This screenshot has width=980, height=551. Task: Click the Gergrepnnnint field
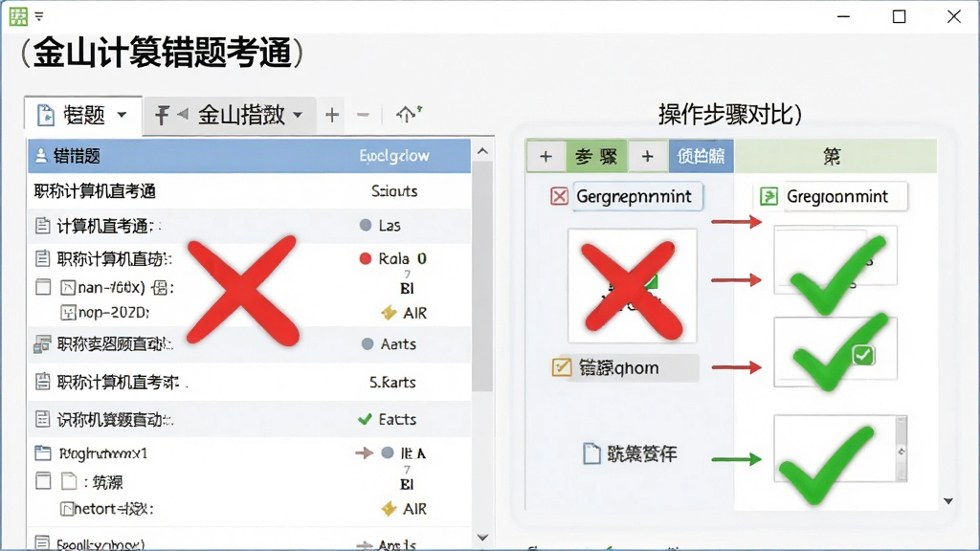tap(637, 196)
